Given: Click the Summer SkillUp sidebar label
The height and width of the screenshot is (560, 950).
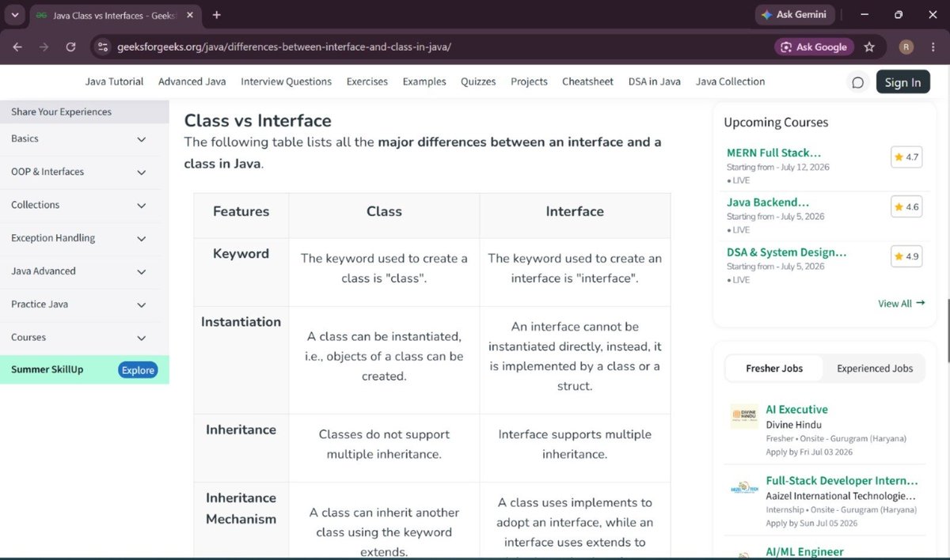Looking at the screenshot, I should tap(47, 370).
